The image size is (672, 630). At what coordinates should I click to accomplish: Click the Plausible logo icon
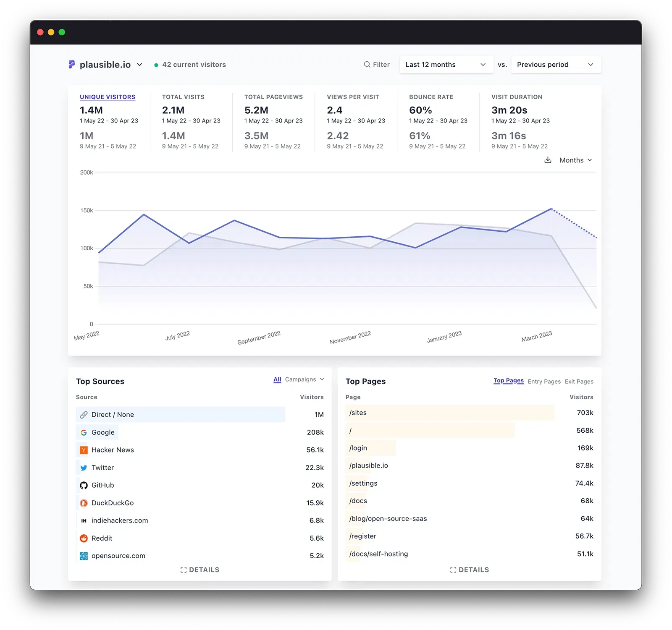tap(71, 65)
